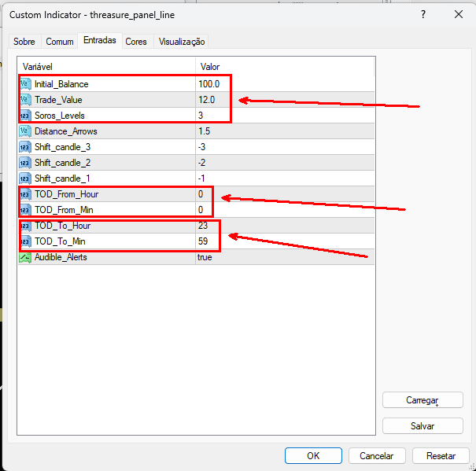Screen dimensions: 476x471
Task: Select the Entradas tab
Action: 100,40
